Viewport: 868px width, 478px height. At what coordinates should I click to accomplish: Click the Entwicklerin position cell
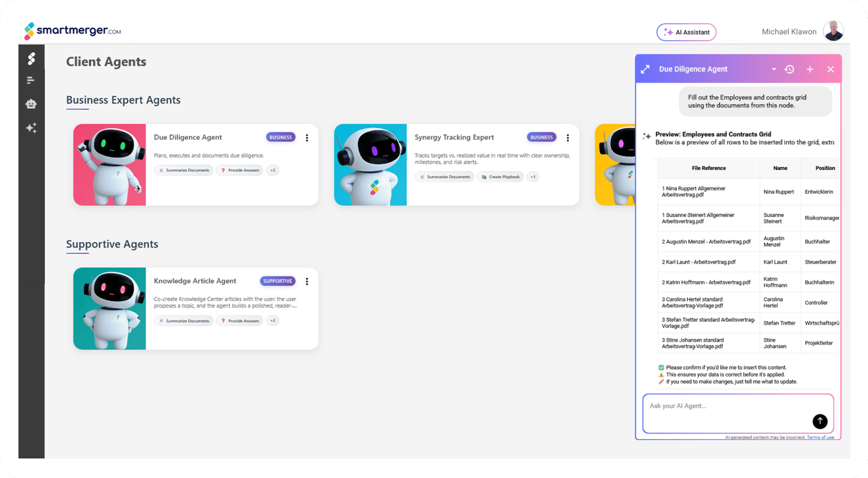pos(820,192)
